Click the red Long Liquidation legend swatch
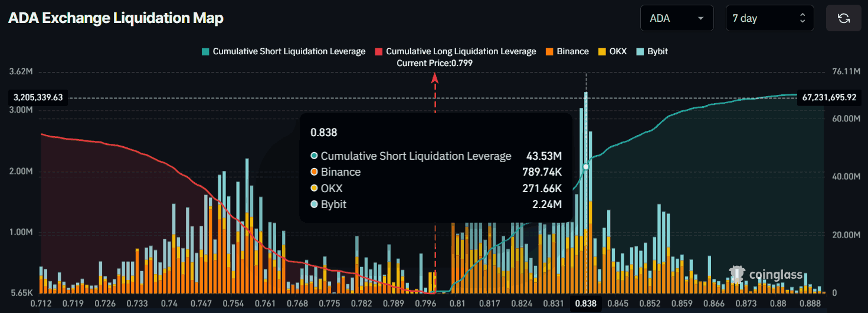Screen dimensions: 868x313 (378, 51)
